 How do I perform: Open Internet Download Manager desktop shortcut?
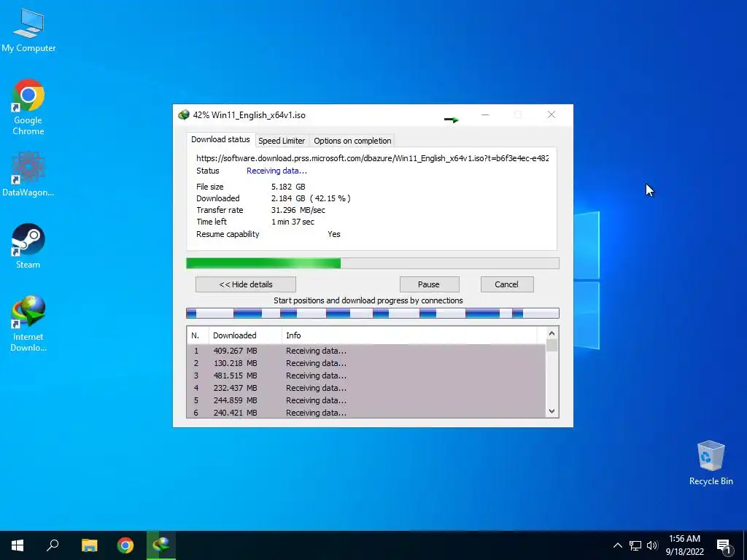[x=28, y=324]
